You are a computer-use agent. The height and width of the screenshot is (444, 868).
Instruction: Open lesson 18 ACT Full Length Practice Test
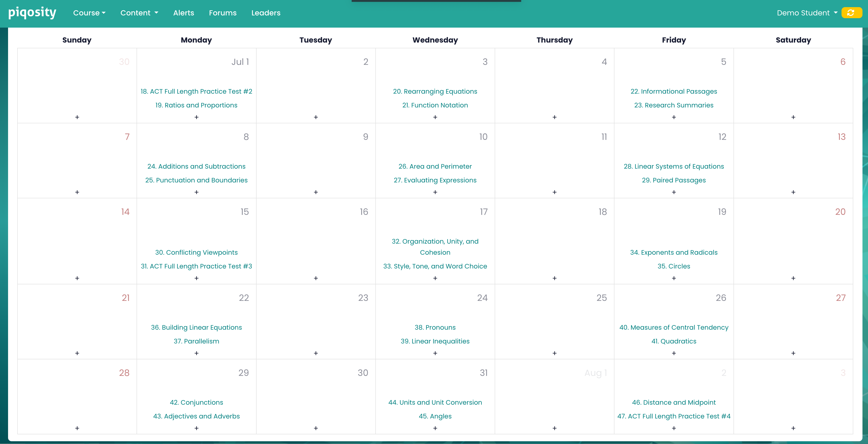[196, 91]
